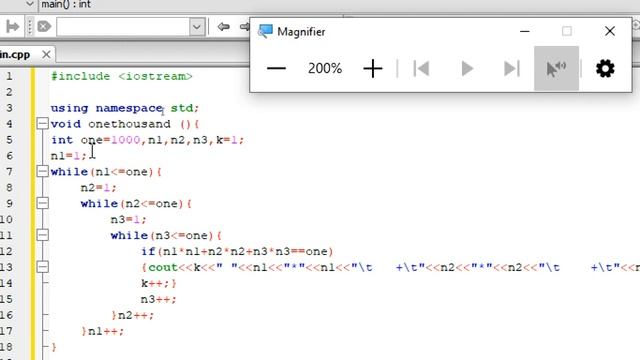Click the 200% zoom level text

coord(325,68)
